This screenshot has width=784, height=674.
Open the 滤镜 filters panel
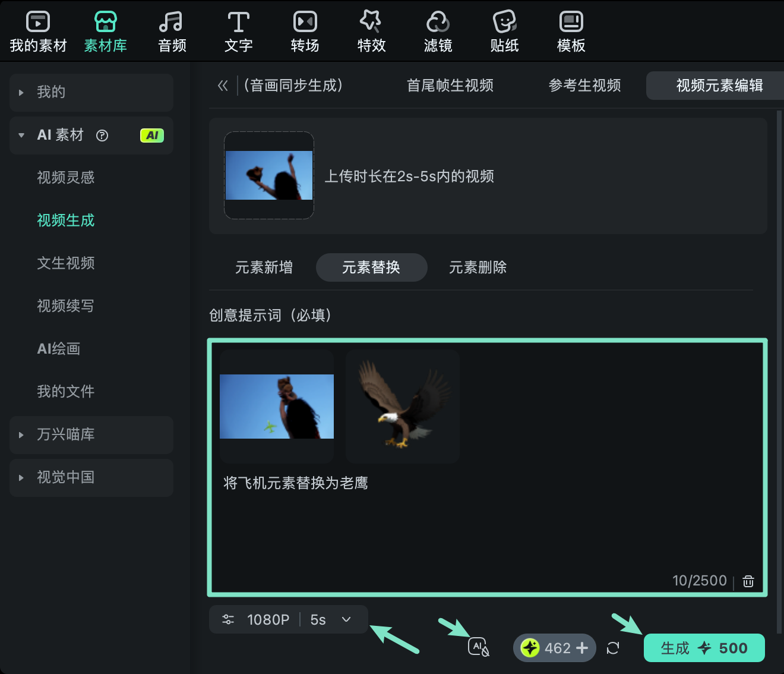click(x=438, y=30)
